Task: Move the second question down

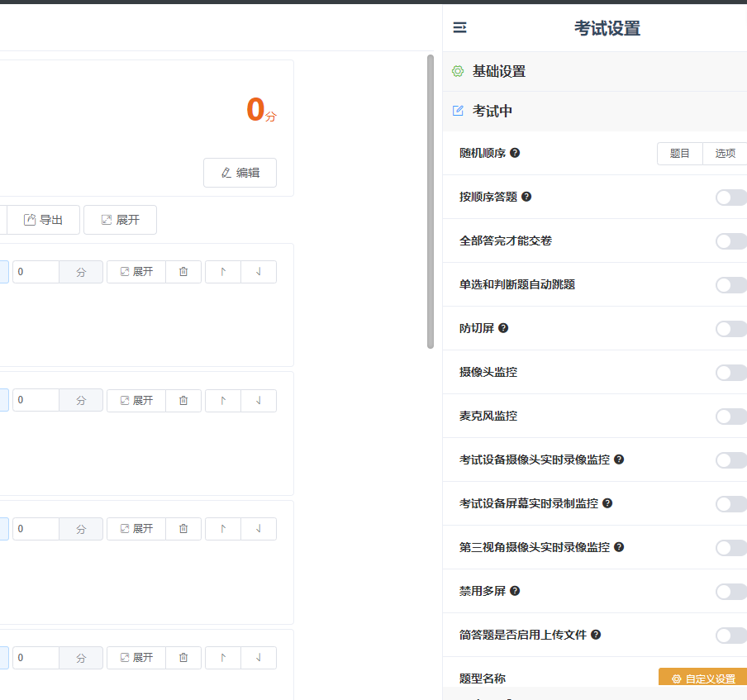Action: [259, 401]
